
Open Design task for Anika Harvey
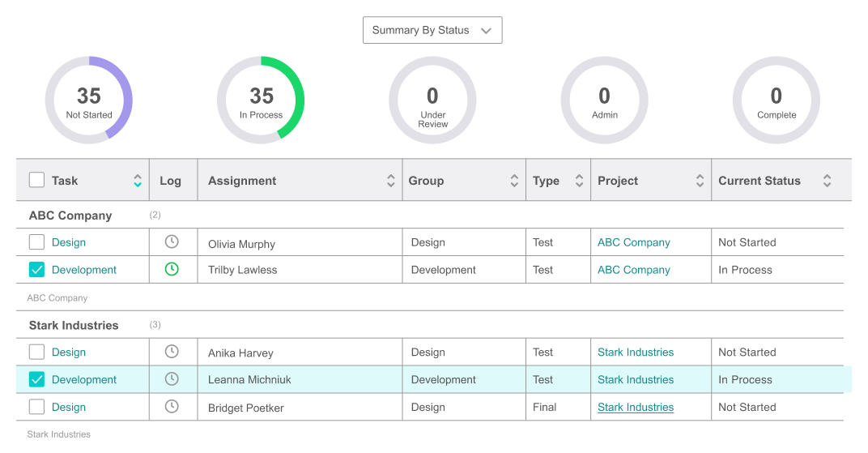(x=69, y=353)
